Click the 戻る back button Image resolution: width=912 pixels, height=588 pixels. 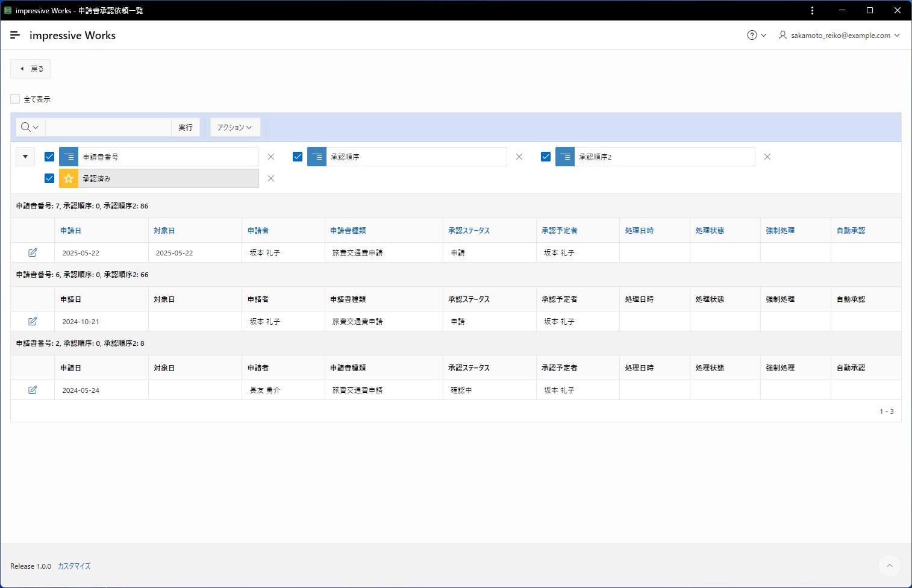click(30, 69)
